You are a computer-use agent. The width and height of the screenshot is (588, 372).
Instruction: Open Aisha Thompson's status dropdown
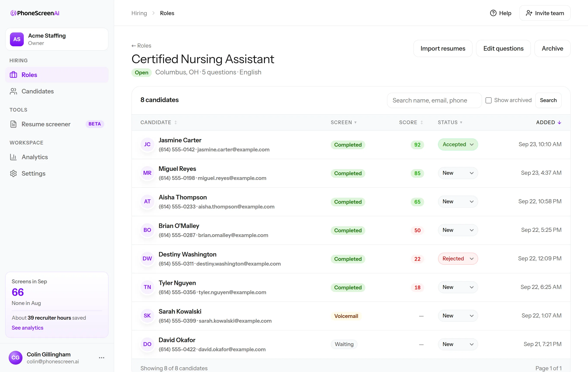coord(458,202)
